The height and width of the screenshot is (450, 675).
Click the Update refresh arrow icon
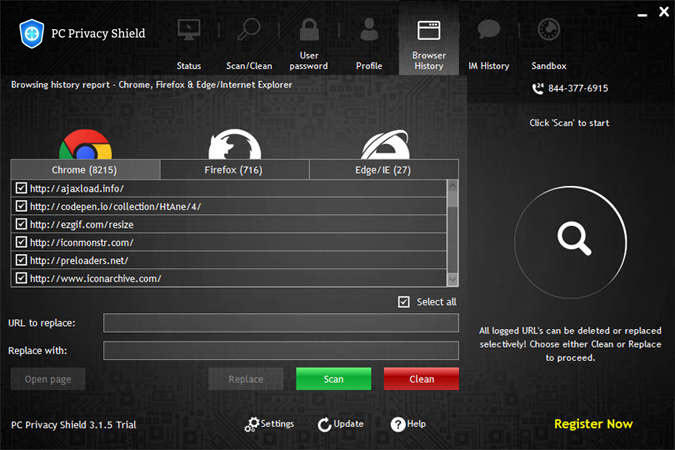[324, 424]
